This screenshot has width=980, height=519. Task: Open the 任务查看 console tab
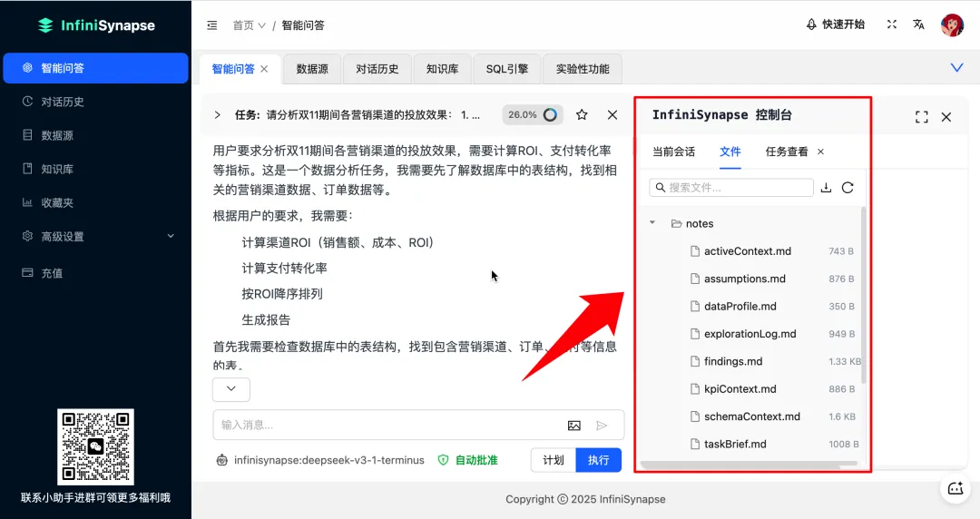tap(786, 152)
